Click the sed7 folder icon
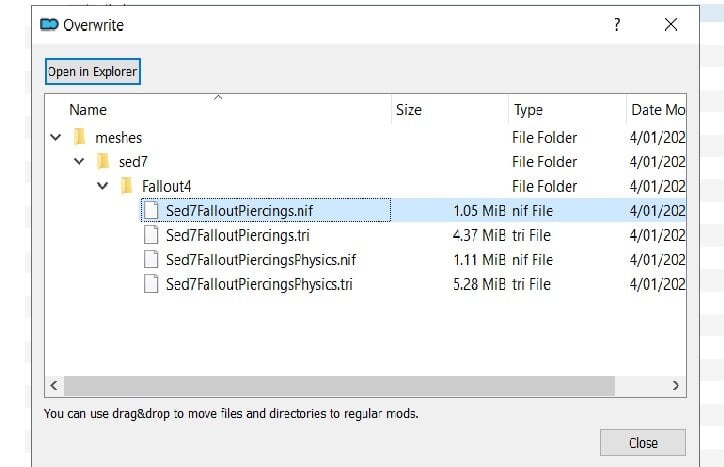 pyautogui.click(x=103, y=162)
